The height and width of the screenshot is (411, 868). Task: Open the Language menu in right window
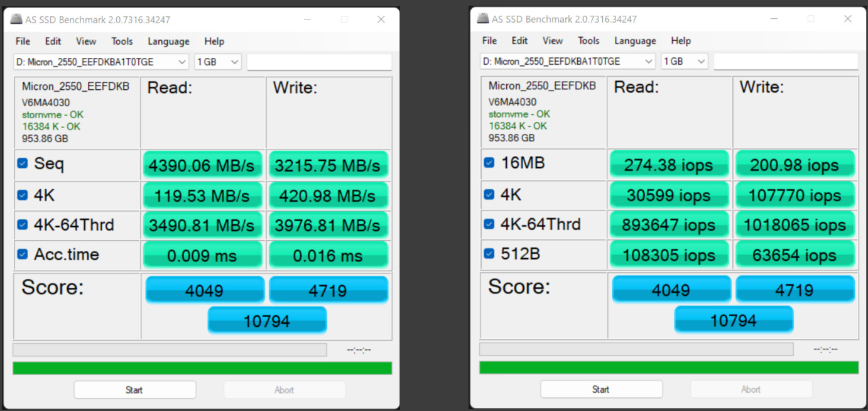[x=635, y=40]
